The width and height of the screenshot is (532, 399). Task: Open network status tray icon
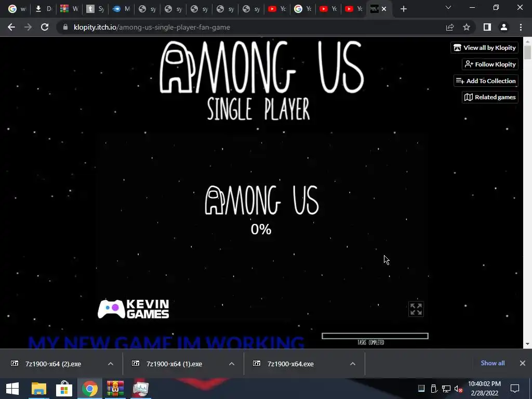pyautogui.click(x=446, y=389)
